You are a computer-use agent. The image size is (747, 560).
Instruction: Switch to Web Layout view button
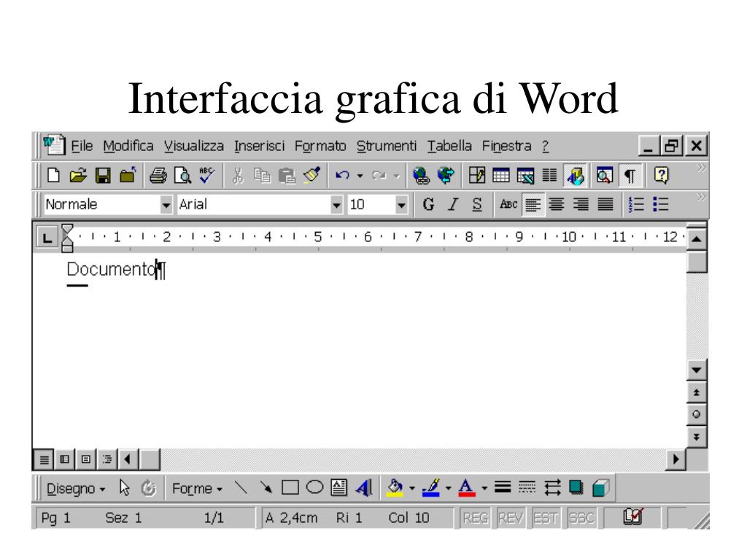point(65,459)
